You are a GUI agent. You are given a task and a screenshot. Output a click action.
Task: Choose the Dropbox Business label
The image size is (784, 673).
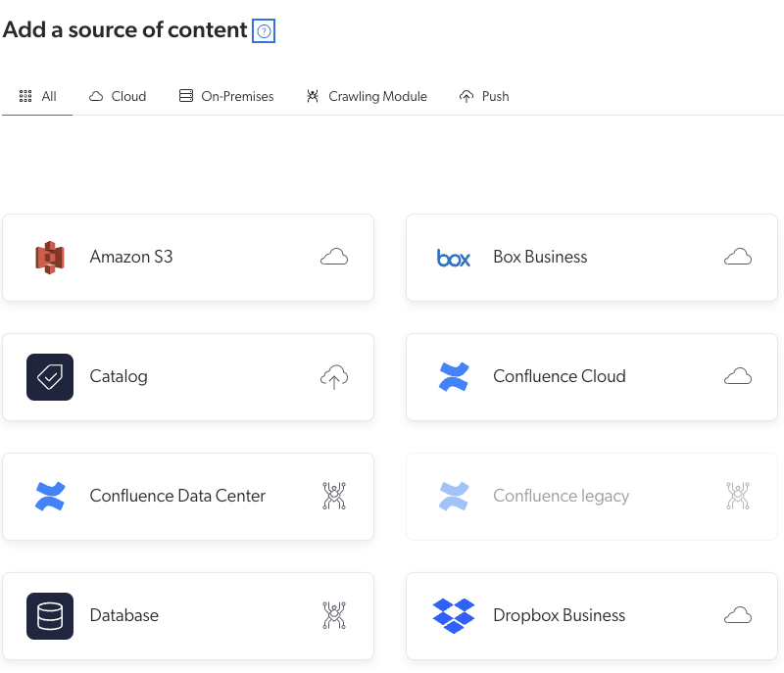559,615
